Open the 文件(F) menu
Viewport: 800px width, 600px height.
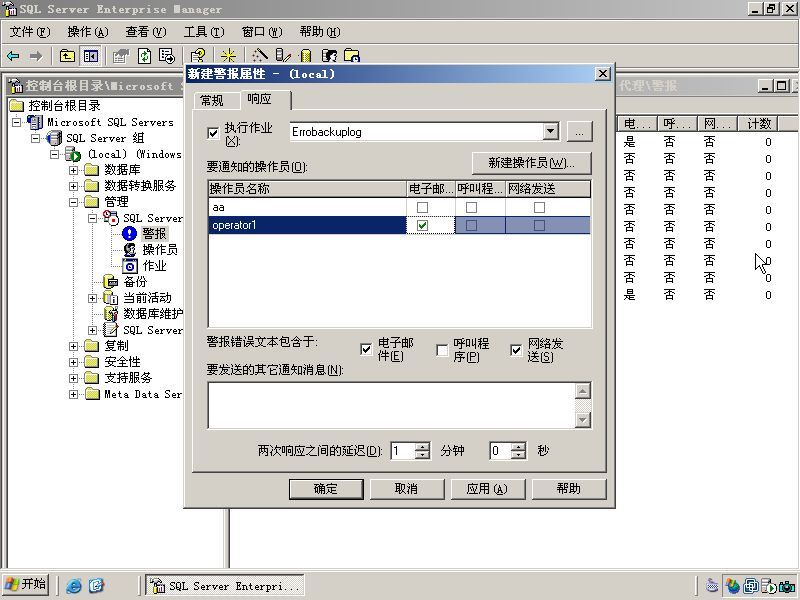pos(30,32)
